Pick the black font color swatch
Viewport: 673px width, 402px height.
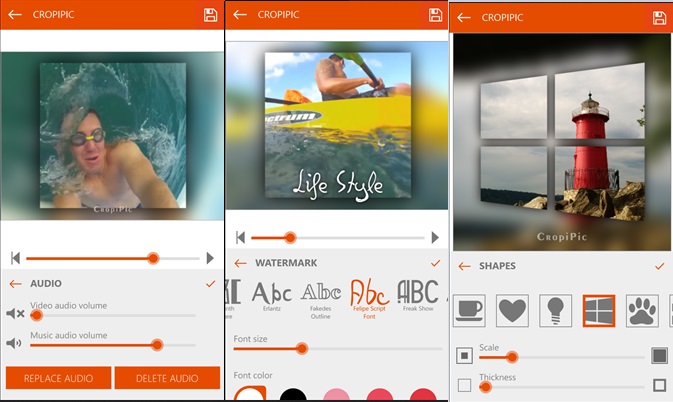(292, 396)
